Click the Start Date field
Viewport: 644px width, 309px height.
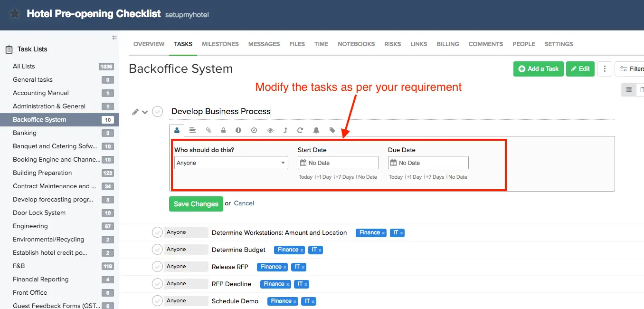338,163
